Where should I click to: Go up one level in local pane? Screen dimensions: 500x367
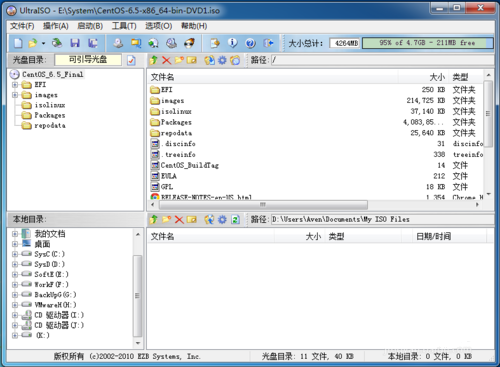154,219
